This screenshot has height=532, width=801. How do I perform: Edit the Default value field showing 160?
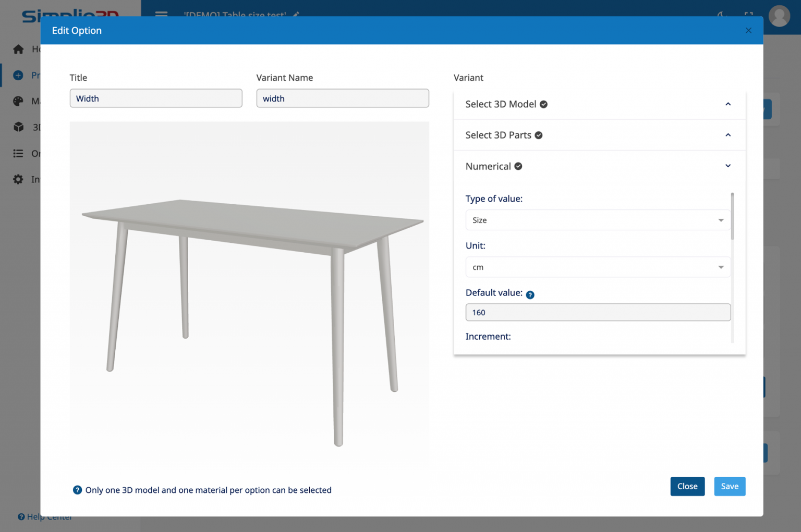click(x=598, y=312)
